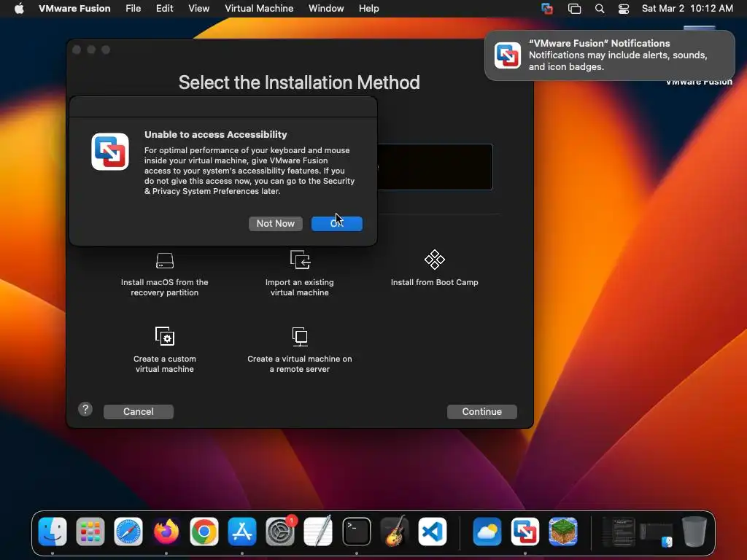Select Install macOS from recovery partition icon
This screenshot has width=747, height=560.
tap(165, 260)
